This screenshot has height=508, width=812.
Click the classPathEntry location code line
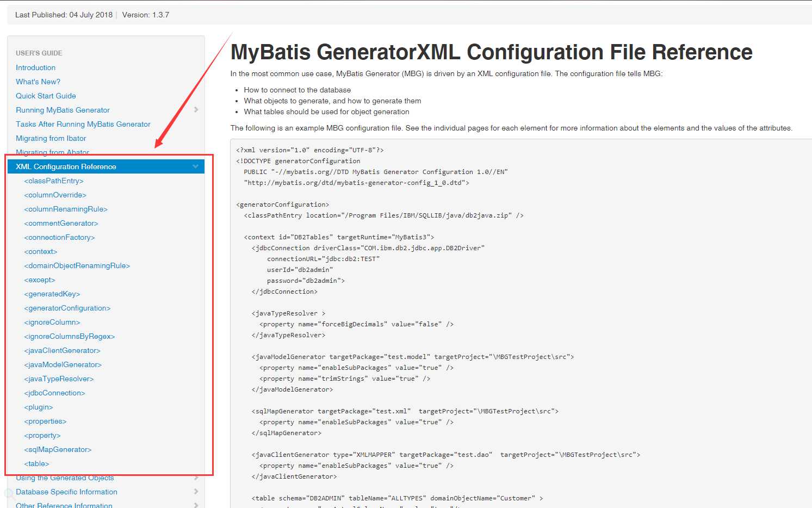coord(384,215)
